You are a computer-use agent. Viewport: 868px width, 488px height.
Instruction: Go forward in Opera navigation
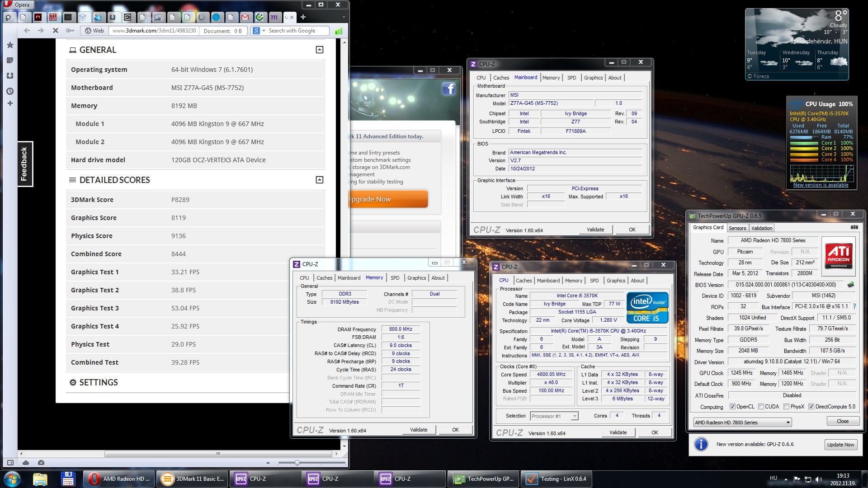41,31
